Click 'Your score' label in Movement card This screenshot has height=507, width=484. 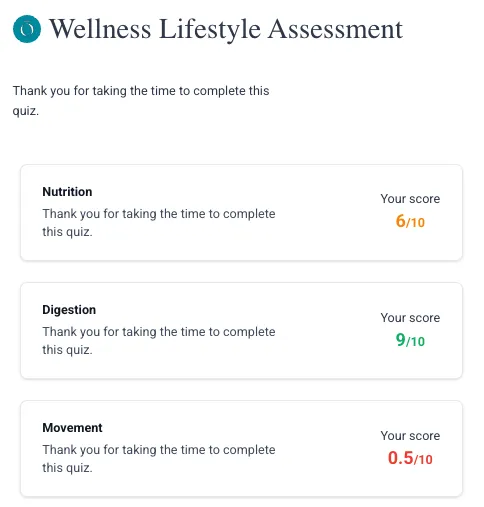[x=410, y=436]
